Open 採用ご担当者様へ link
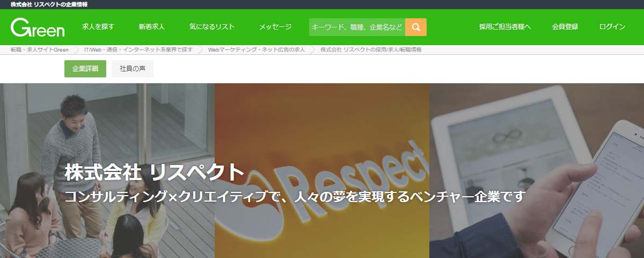Viewport: 644px width, 258px height. tap(505, 27)
